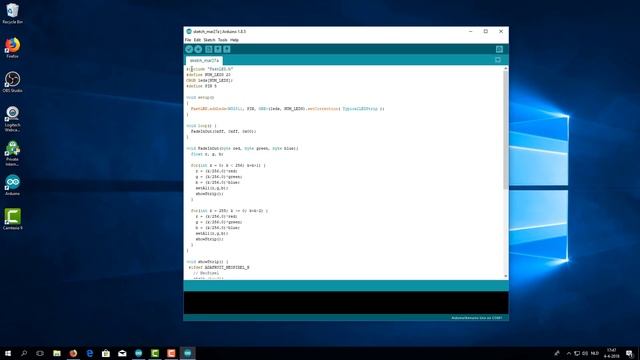This screenshot has height=360, width=640.
Task: Click the black console output area
Action: click(346, 302)
